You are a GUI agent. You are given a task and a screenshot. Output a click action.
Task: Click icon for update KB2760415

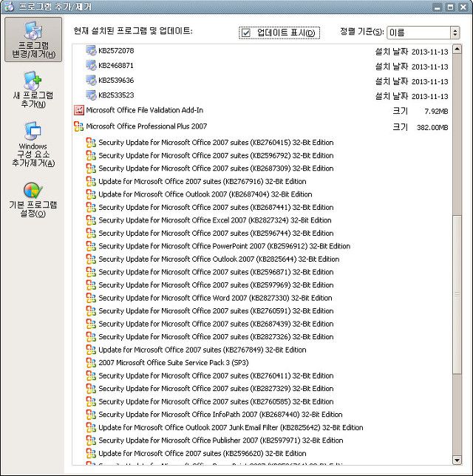point(91,143)
